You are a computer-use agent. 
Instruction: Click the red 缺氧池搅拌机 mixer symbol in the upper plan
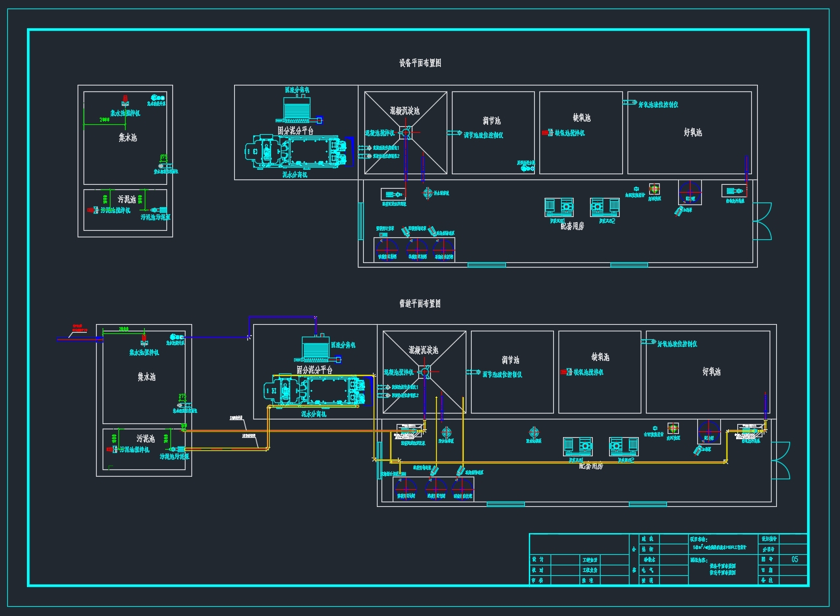tap(545, 133)
